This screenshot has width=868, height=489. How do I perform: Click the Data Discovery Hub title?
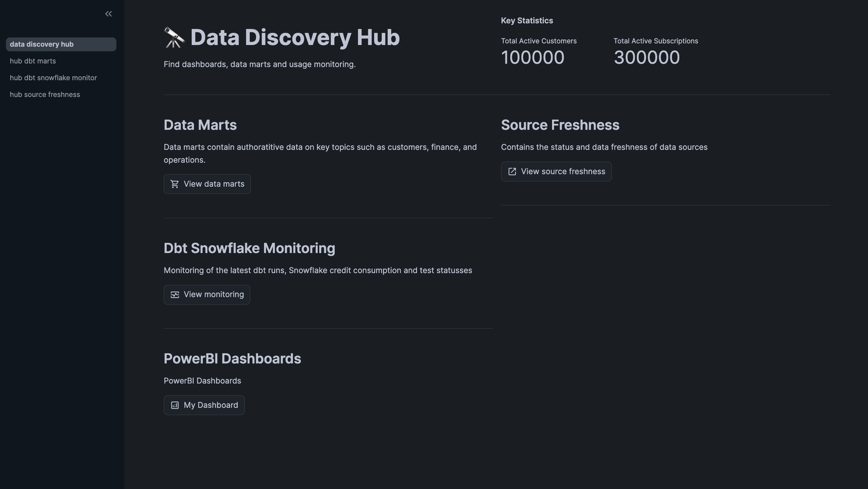(x=295, y=37)
